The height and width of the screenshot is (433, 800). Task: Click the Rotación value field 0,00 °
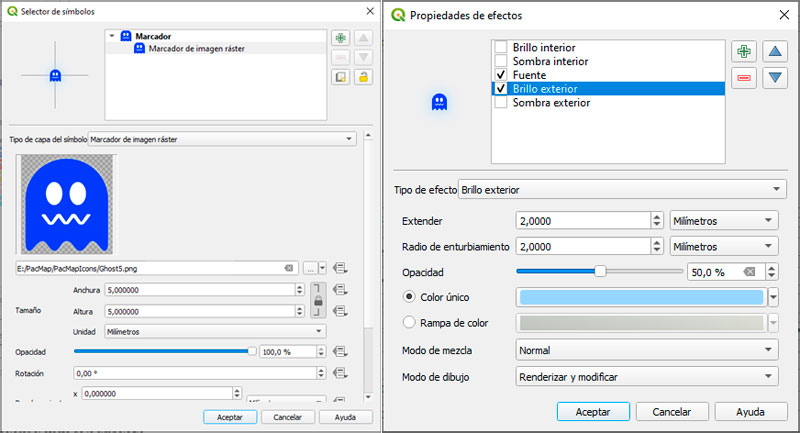[195, 373]
